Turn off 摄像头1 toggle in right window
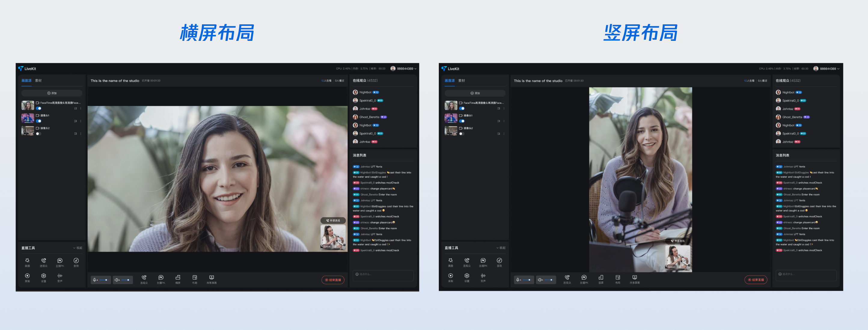The image size is (868, 330). click(x=462, y=121)
